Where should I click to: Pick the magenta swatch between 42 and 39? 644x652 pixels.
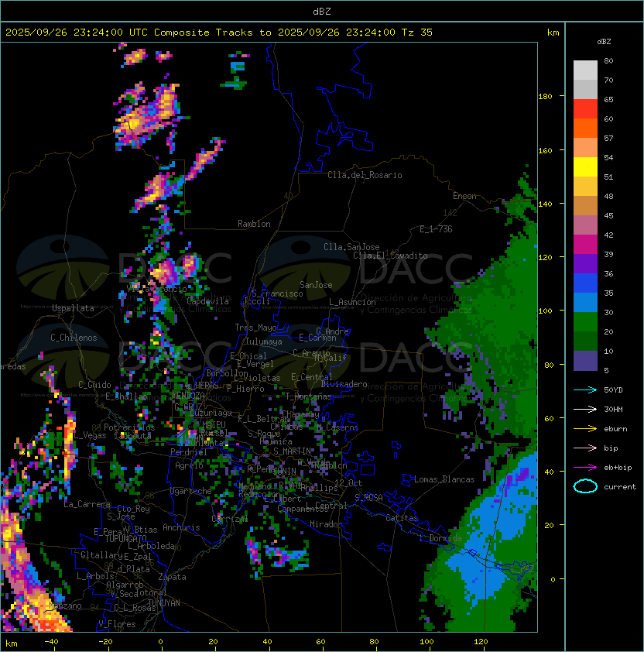[585, 245]
